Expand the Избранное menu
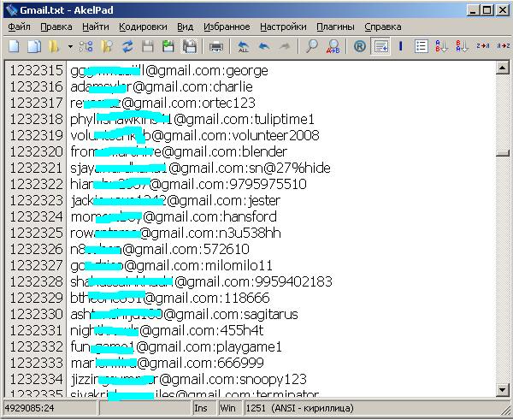Screen dimensions: 513x420 tap(227, 27)
